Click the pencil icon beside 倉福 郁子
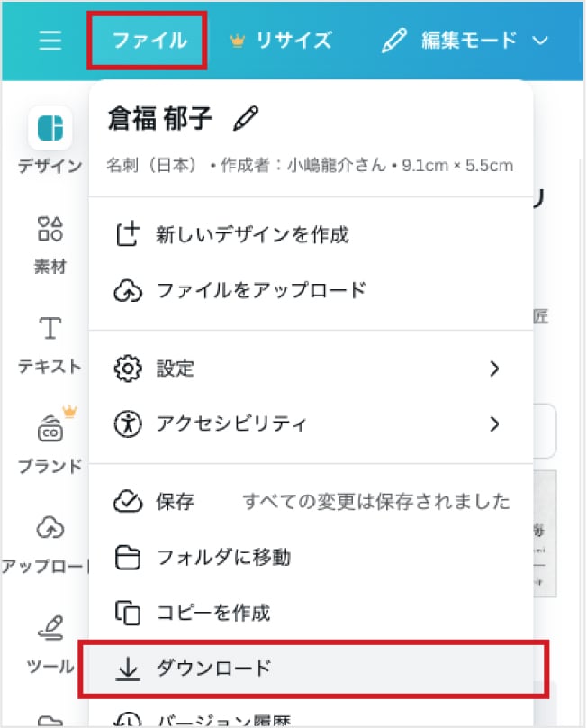Viewport: 587px width, 728px height. [x=245, y=118]
